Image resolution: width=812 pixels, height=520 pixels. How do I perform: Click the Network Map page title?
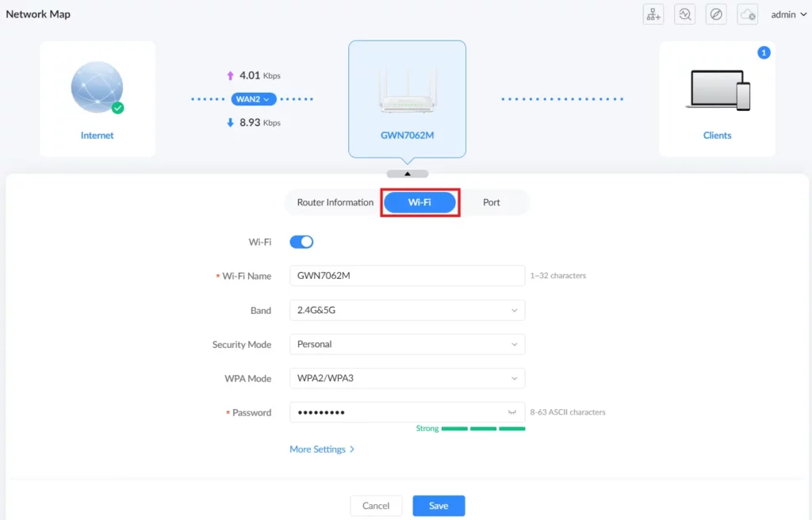click(38, 14)
